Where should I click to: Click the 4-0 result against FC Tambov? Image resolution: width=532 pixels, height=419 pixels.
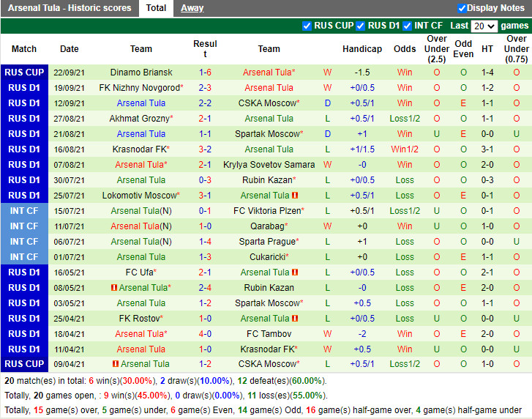205,334
